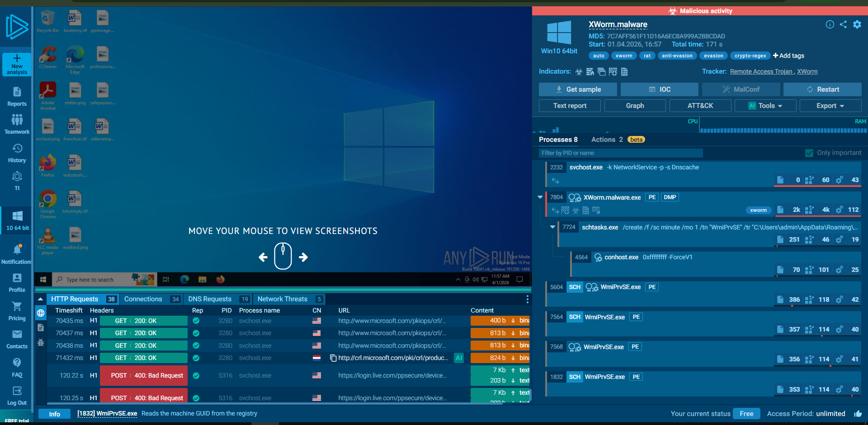
Task: Switch to the Connections tab
Action: coord(152,299)
